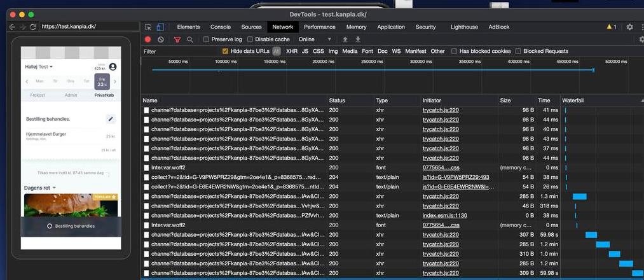Go forward with the browser forward arrow

click(23, 27)
